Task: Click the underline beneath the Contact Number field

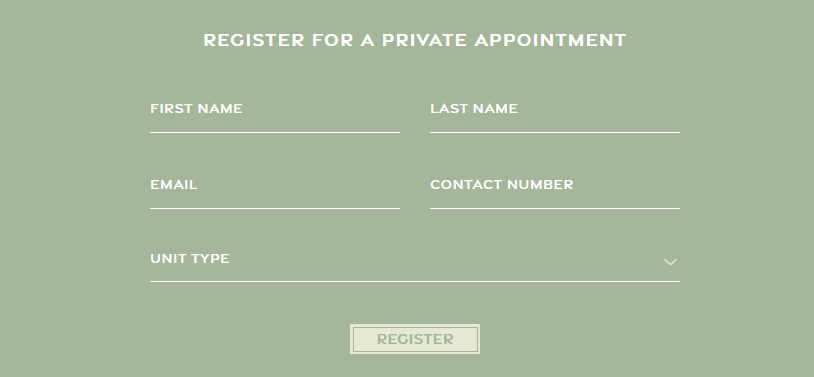Action: [x=555, y=208]
